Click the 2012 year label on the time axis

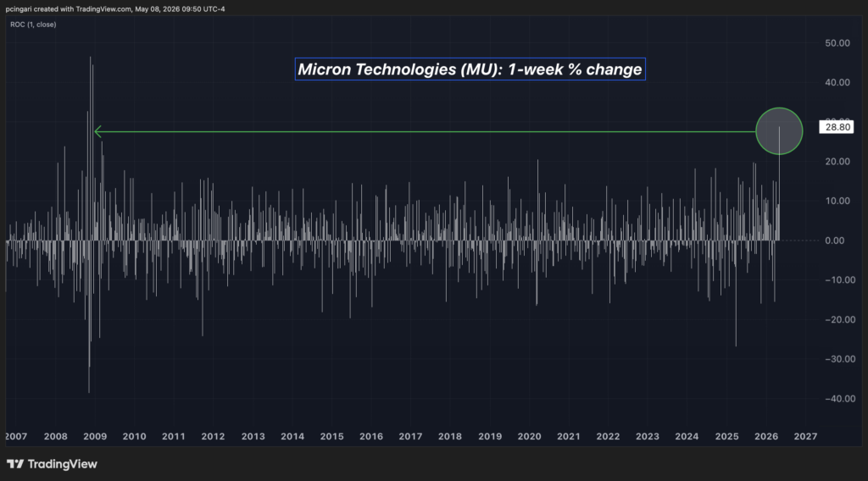point(213,436)
